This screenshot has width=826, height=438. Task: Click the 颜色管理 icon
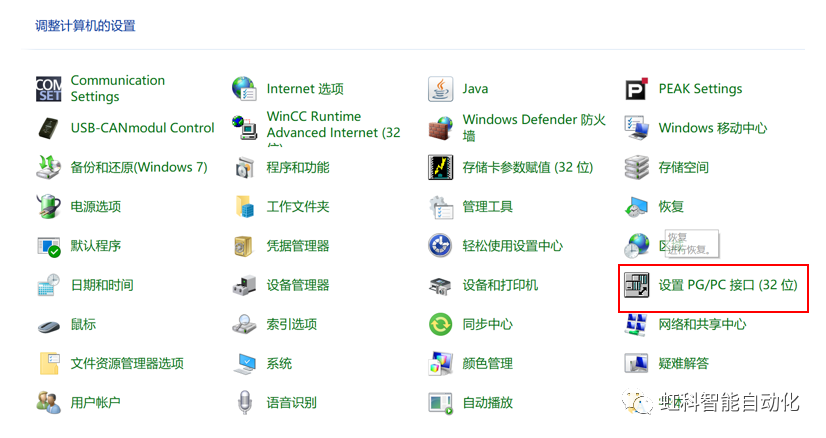(440, 364)
